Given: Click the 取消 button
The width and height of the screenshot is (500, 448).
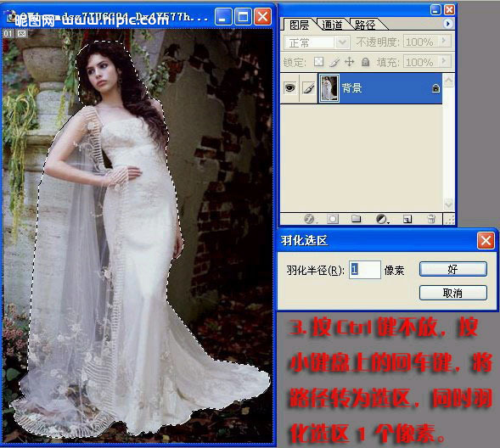Looking at the screenshot, I should [x=452, y=293].
